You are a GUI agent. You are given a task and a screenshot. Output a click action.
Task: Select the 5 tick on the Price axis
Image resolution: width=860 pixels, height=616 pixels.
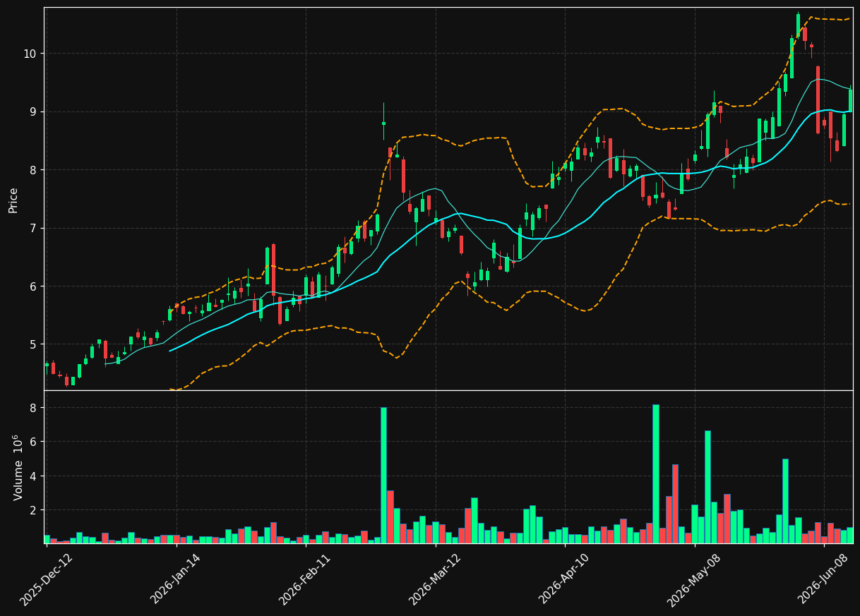coord(34,344)
